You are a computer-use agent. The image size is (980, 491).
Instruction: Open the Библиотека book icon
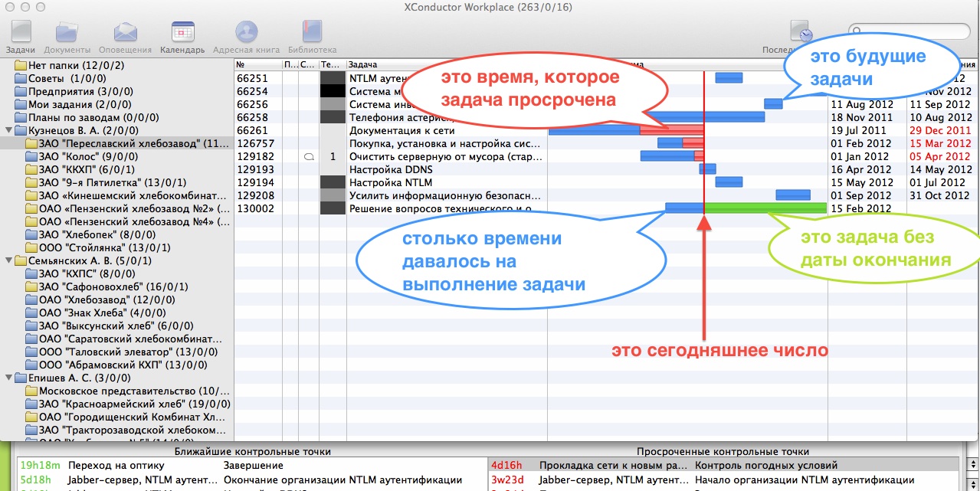coord(312,33)
